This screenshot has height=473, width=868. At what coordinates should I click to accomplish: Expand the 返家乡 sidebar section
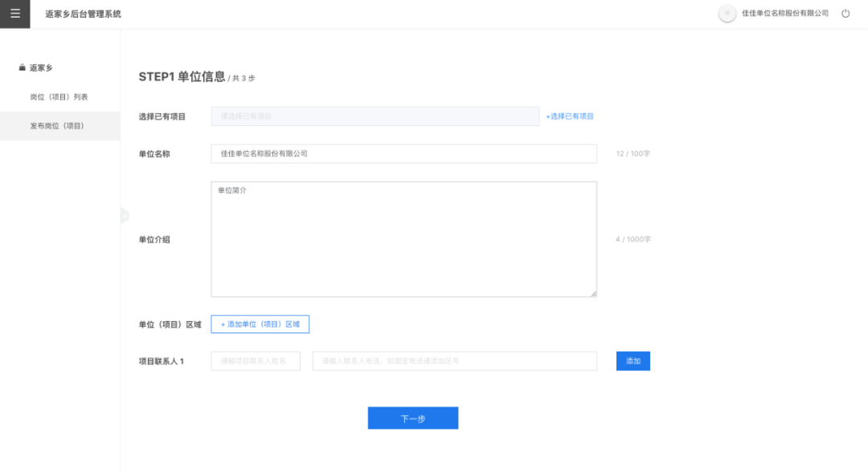(42, 68)
